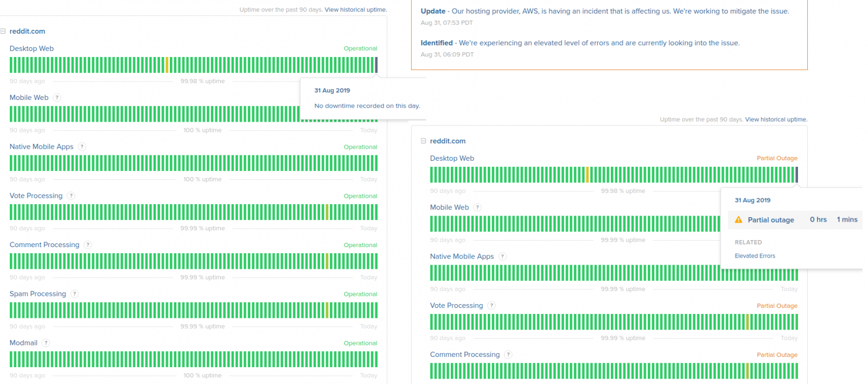This screenshot has height=384, width=868.
Task: Click 'Modmail' component name
Action: 23,343
